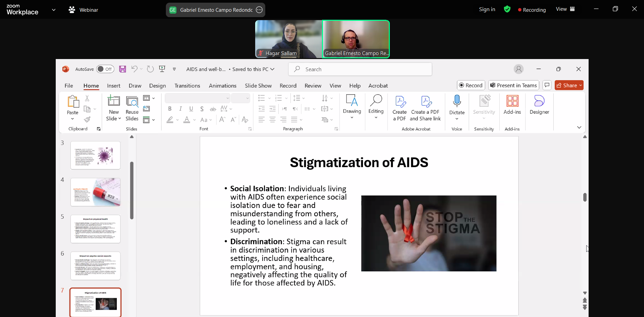Viewport: 644px width, 317px height.
Task: Open the Share button dropdown
Action: [581, 85]
